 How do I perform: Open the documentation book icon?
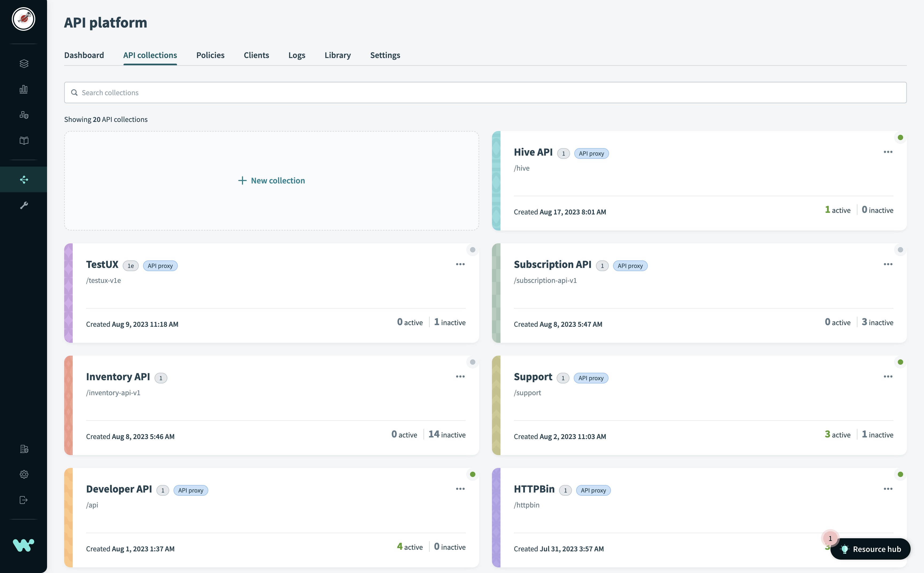click(x=24, y=141)
